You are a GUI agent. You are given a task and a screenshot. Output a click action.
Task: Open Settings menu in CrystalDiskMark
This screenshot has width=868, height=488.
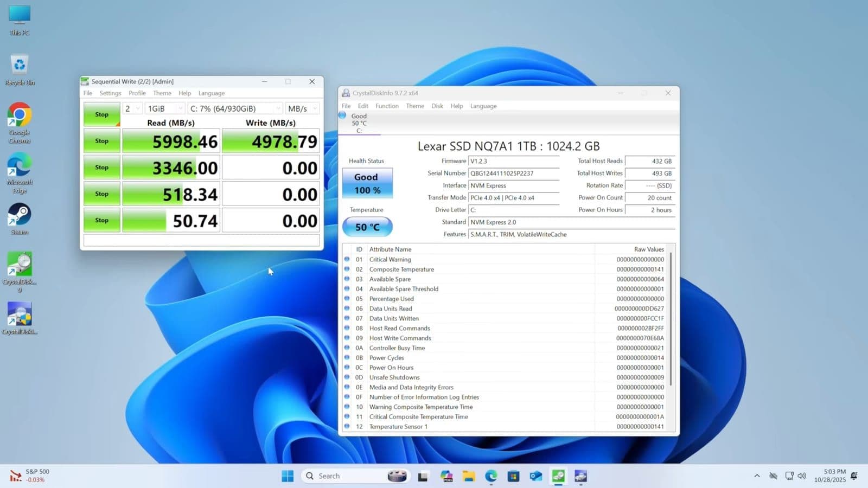(110, 93)
